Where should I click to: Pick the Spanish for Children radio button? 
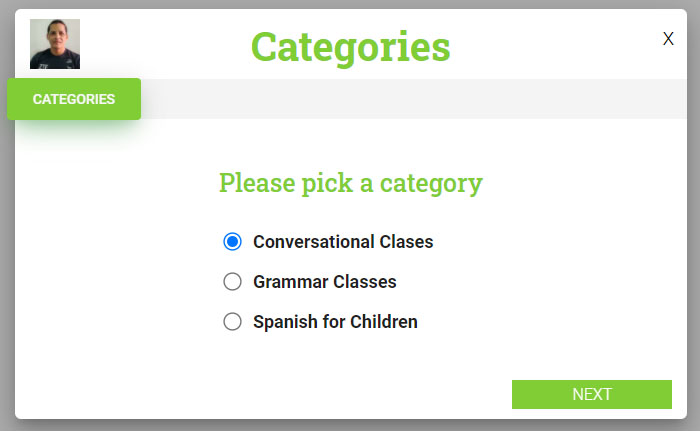(233, 322)
